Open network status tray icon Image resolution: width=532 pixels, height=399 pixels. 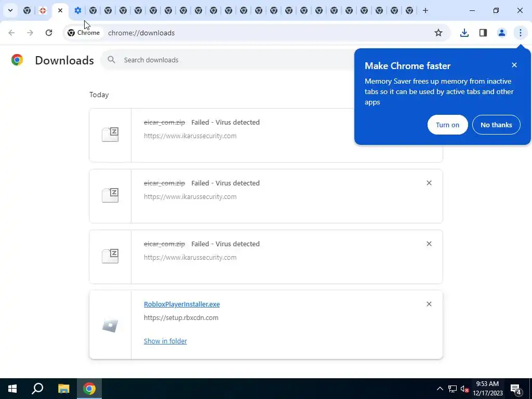453,389
